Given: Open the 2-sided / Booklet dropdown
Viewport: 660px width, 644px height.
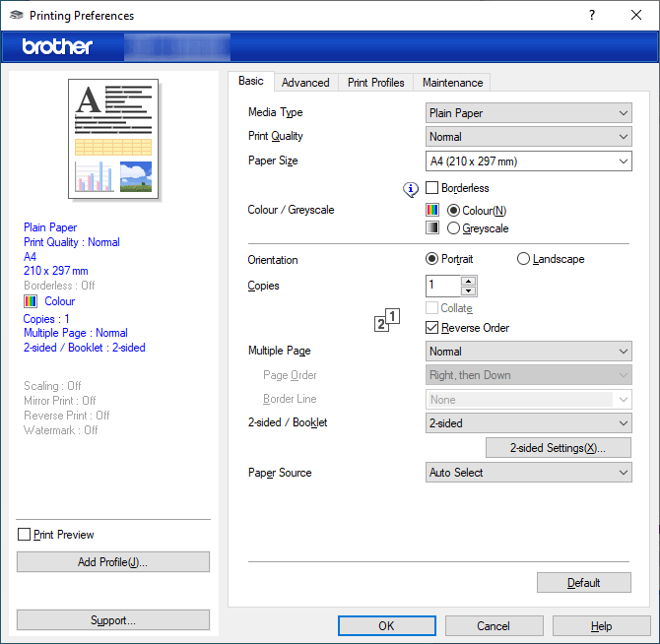Looking at the screenshot, I should (x=528, y=423).
